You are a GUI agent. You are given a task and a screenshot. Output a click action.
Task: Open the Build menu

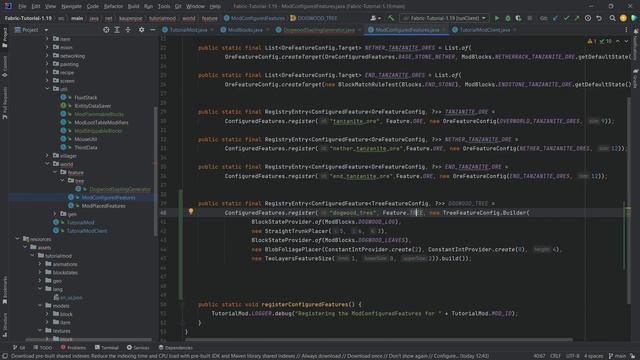133,7
